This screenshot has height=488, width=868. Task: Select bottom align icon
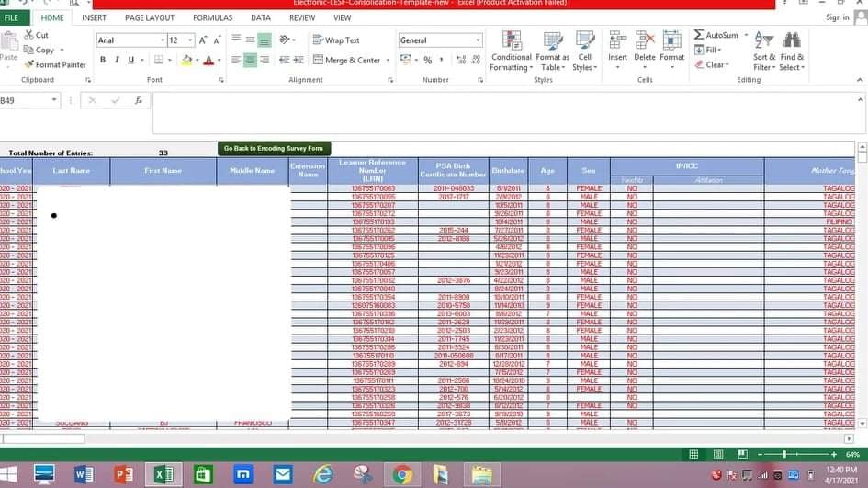pyautogui.click(x=265, y=40)
